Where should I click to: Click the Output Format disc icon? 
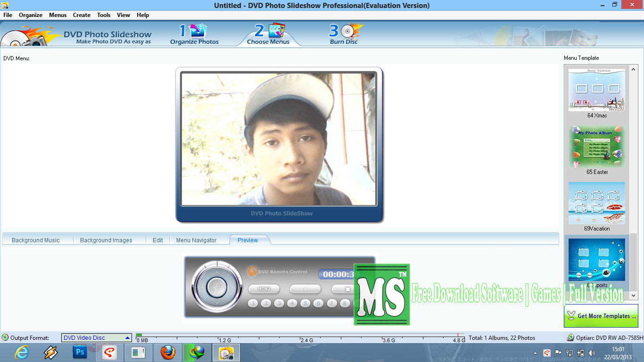(5, 337)
